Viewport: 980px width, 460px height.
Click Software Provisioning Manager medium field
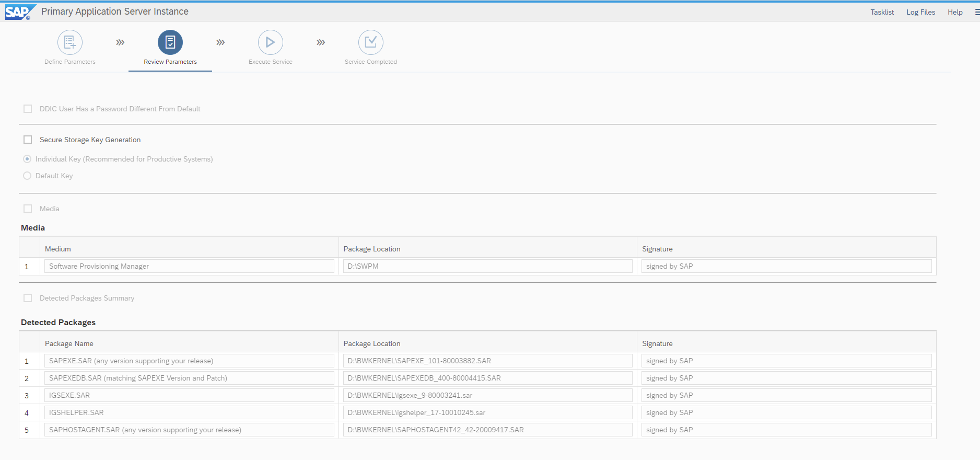point(189,266)
